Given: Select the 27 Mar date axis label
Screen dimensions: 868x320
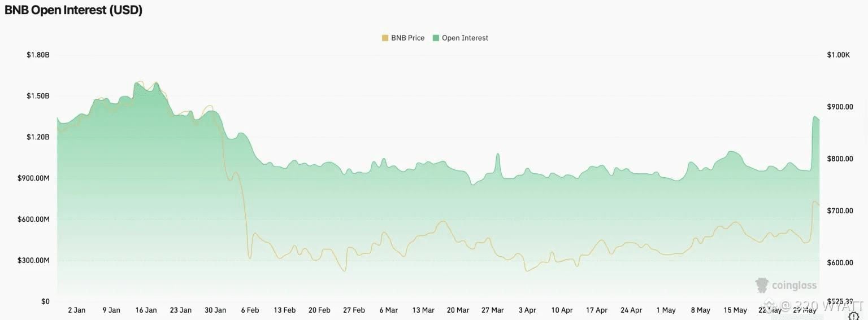Looking at the screenshot, I should 493,310.
